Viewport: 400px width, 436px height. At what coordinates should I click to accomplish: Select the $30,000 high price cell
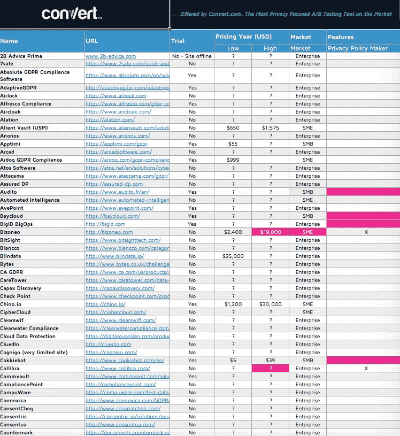coord(270,304)
